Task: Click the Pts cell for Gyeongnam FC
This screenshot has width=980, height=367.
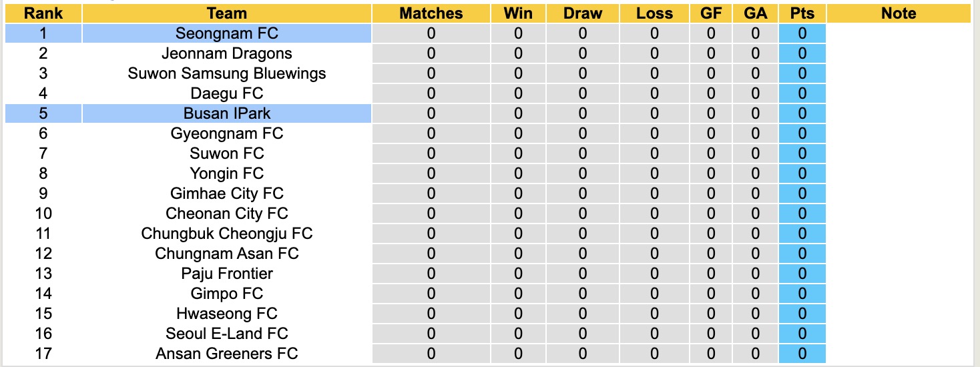Action: [x=802, y=133]
